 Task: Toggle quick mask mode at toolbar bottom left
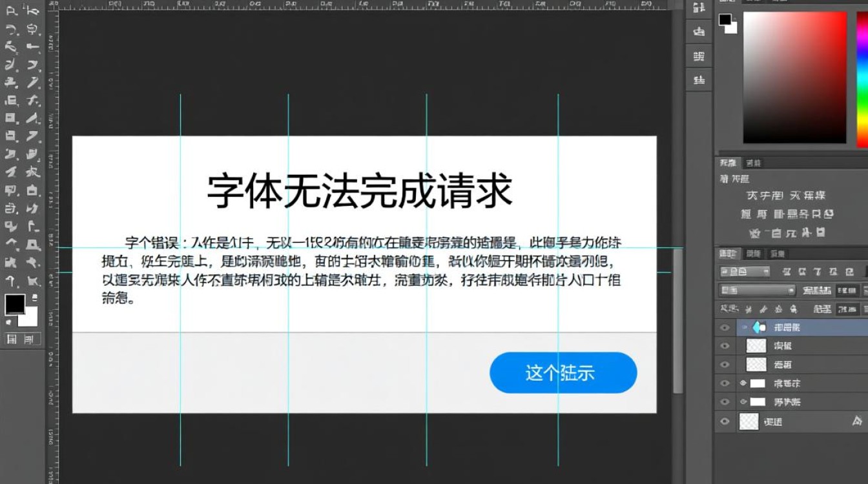coord(12,339)
